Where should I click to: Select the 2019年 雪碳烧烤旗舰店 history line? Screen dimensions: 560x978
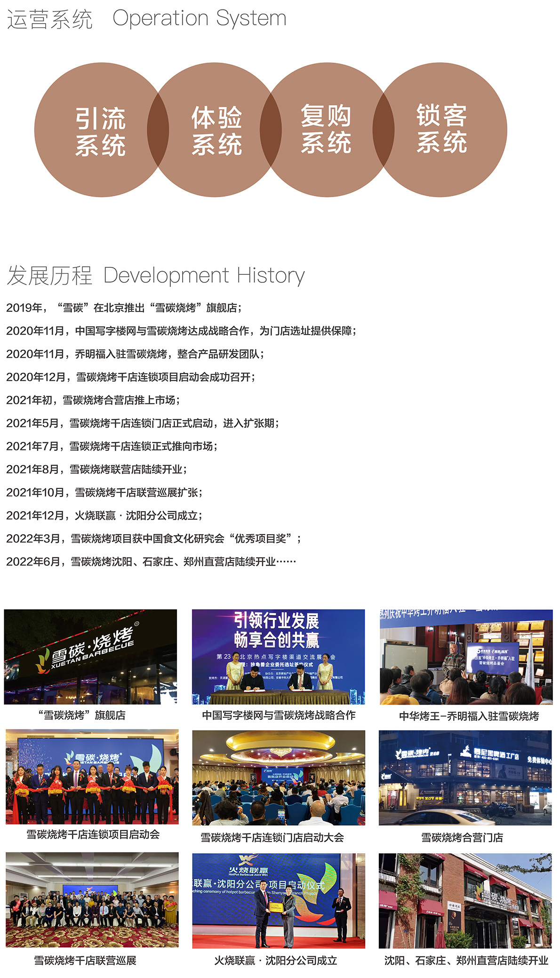pyautogui.click(x=124, y=308)
